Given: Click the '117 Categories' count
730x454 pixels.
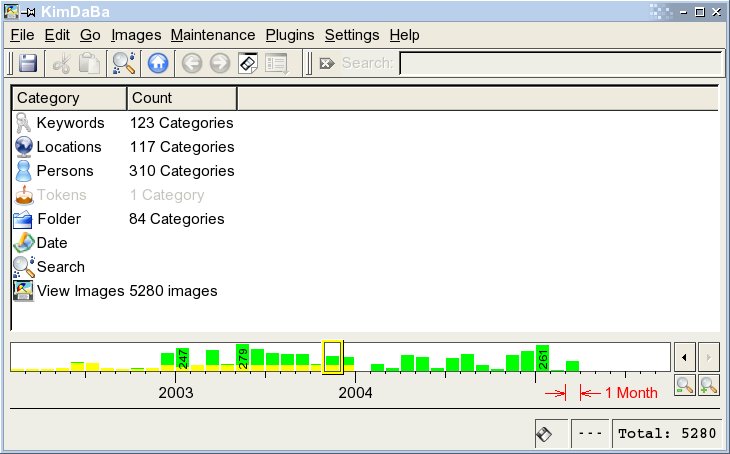Looking at the screenshot, I should point(182,147).
